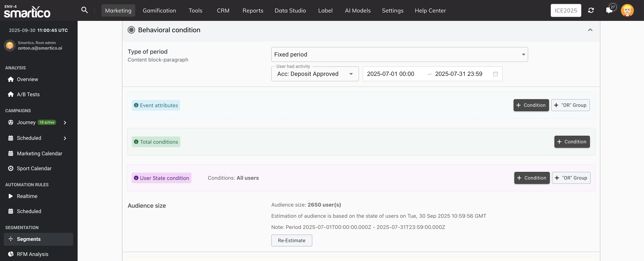Screen dimensions: 644x261
Task: Click the Re-Estimate button
Action: click(292, 240)
